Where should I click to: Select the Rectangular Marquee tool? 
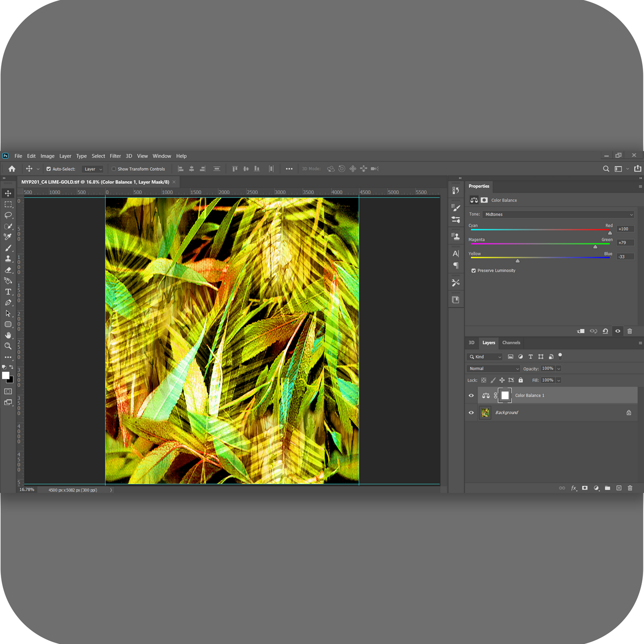[8, 204]
